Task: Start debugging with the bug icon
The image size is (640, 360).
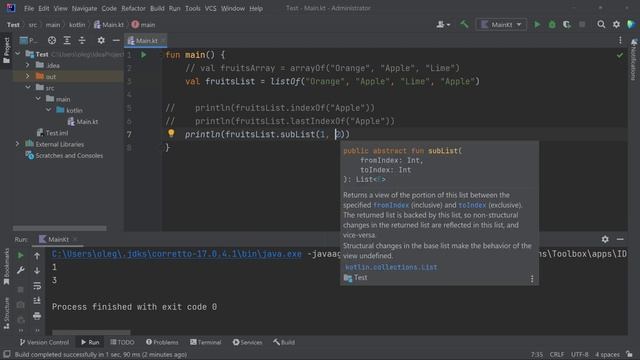Action: [552, 24]
